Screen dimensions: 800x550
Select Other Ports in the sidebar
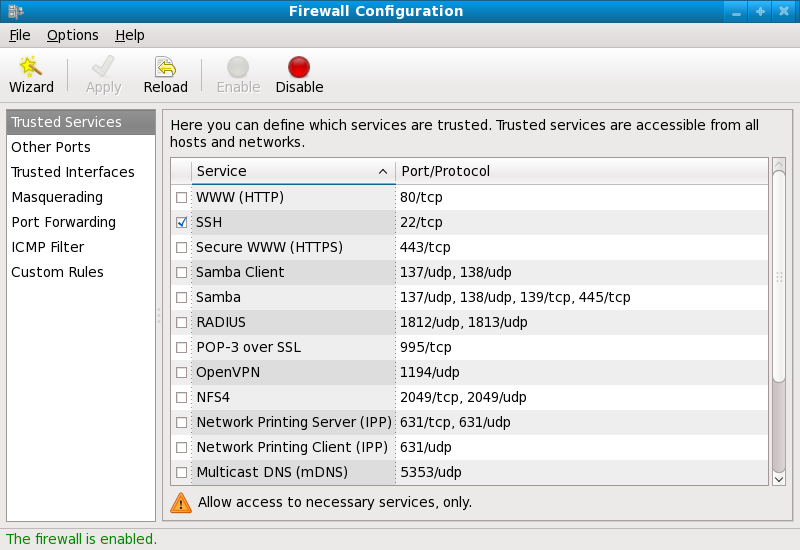(x=51, y=147)
